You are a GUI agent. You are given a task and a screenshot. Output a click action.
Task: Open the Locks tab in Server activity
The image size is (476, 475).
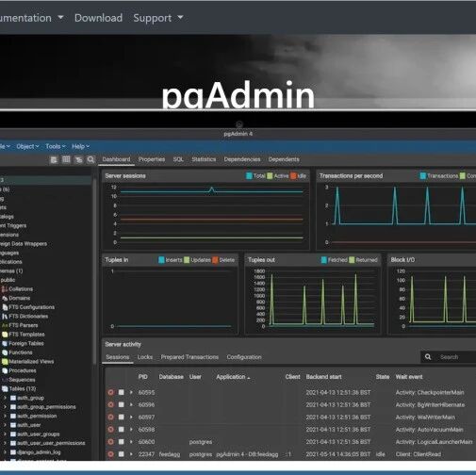tap(145, 357)
